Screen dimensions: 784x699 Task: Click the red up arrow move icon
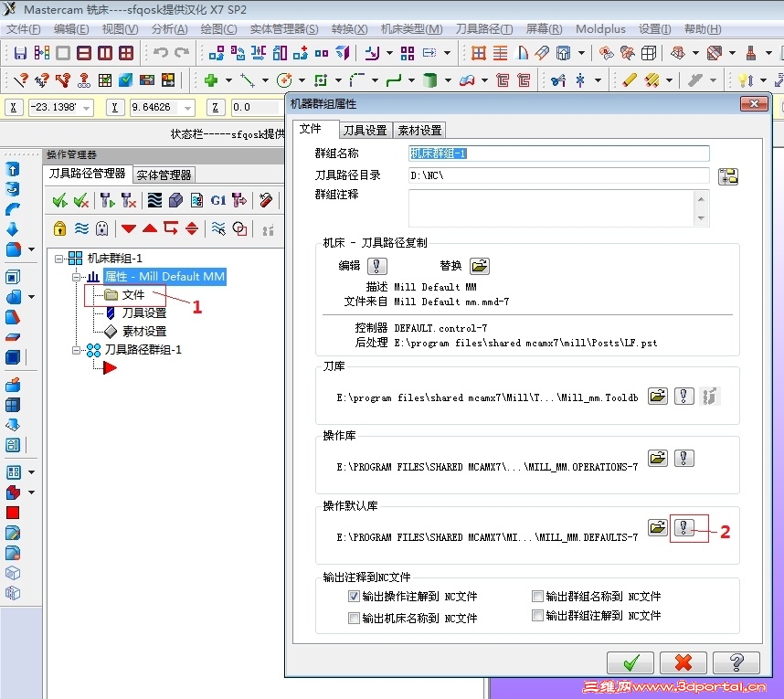pos(150,229)
